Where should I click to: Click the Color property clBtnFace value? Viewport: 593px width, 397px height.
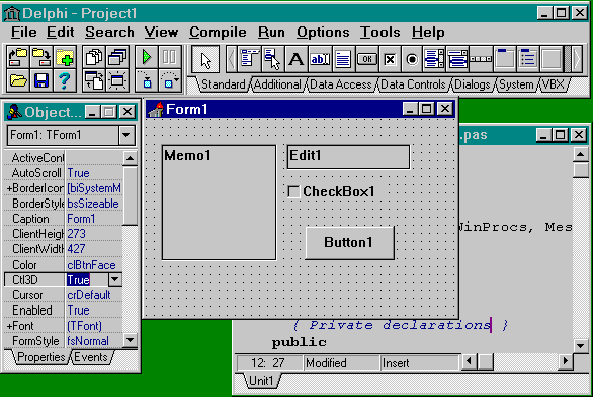pyautogui.click(x=91, y=265)
